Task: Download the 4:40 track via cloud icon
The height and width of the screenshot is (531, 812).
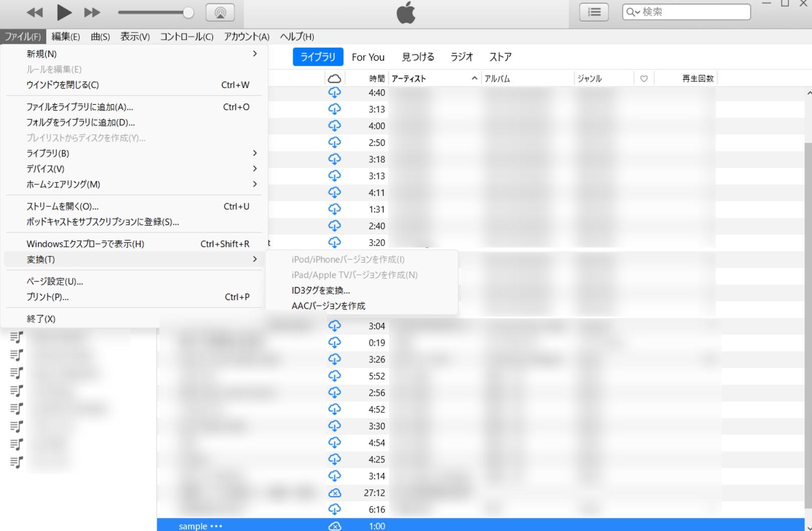Action: 334,93
